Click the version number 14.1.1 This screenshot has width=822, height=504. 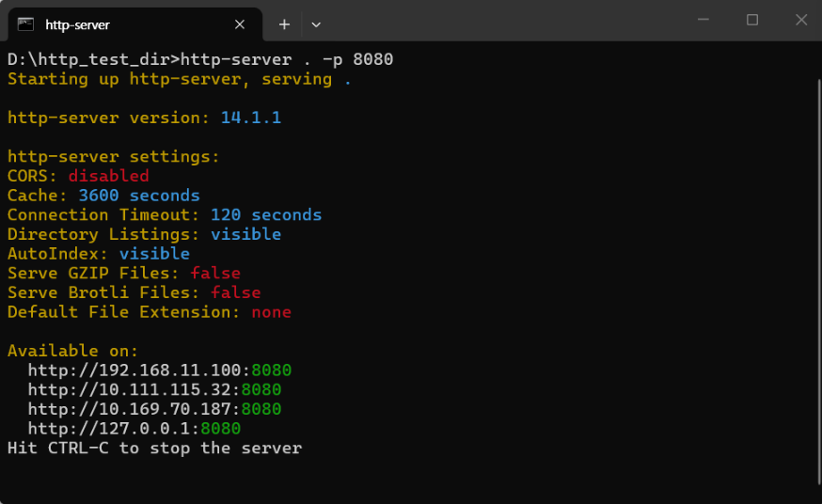(x=250, y=118)
